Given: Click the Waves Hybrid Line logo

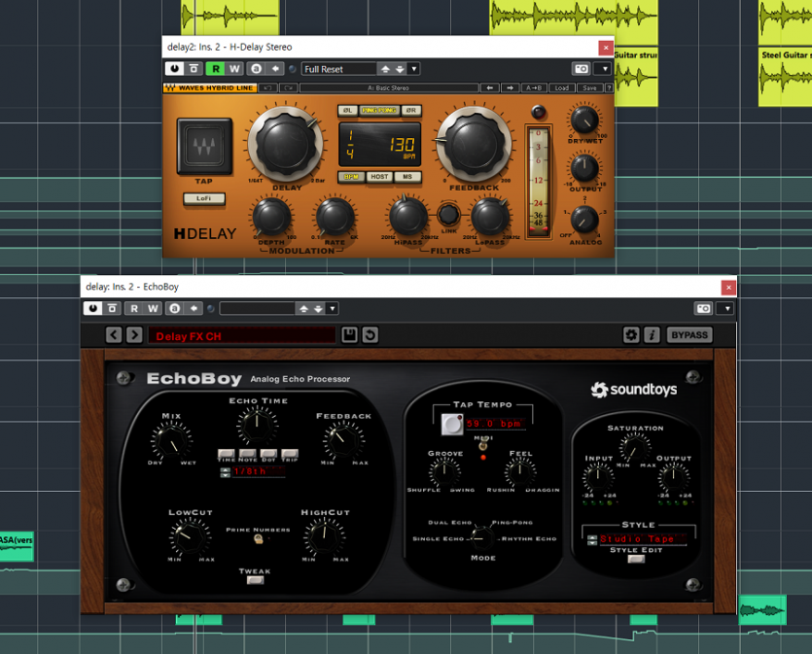Looking at the screenshot, I should pos(210,88).
